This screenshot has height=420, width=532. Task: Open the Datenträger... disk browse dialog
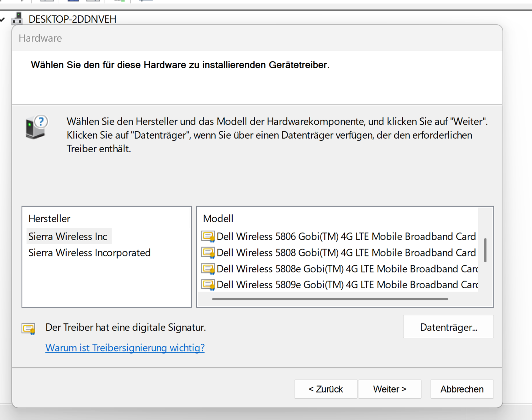[x=448, y=327]
